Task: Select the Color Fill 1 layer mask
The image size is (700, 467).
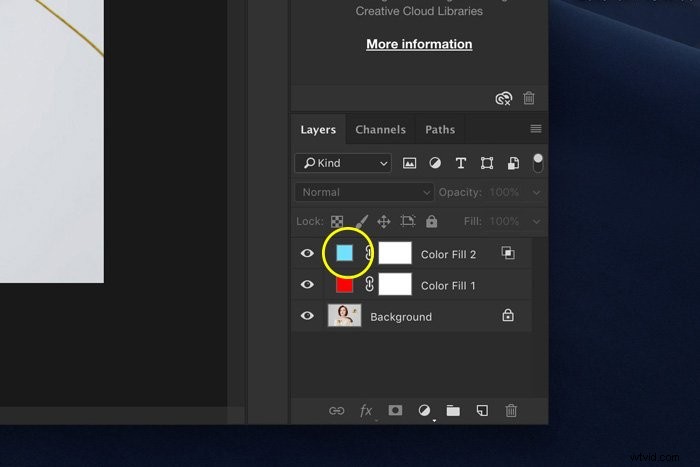Action: (395, 284)
